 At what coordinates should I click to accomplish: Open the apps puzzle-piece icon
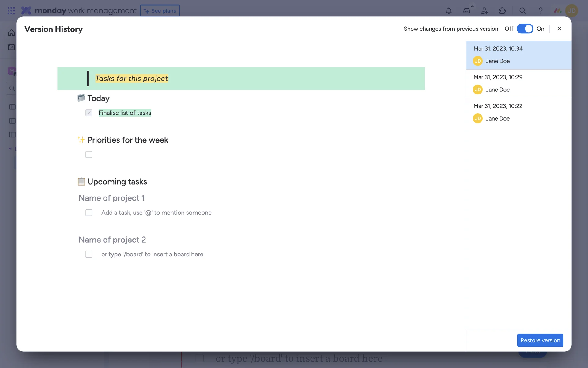click(503, 11)
